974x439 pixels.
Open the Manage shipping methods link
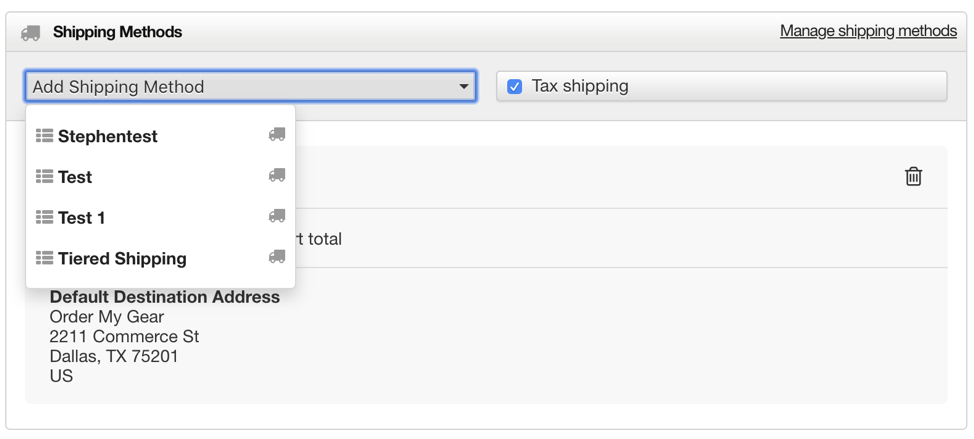tap(868, 30)
